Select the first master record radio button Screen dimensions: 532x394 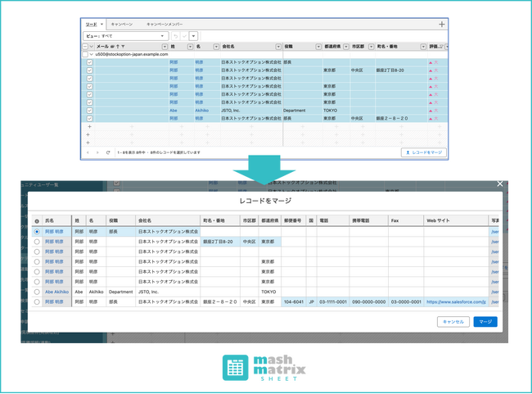(36, 232)
